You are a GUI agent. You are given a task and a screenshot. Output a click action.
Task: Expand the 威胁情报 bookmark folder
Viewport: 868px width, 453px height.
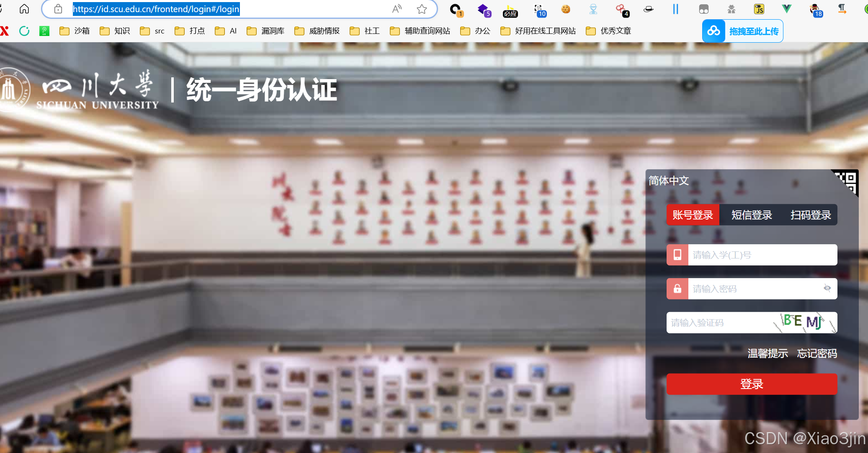pos(317,31)
